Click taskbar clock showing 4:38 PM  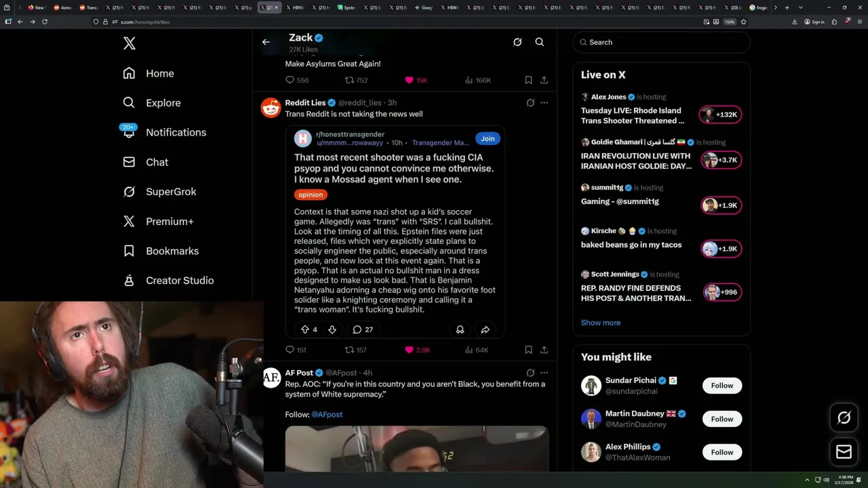845,480
